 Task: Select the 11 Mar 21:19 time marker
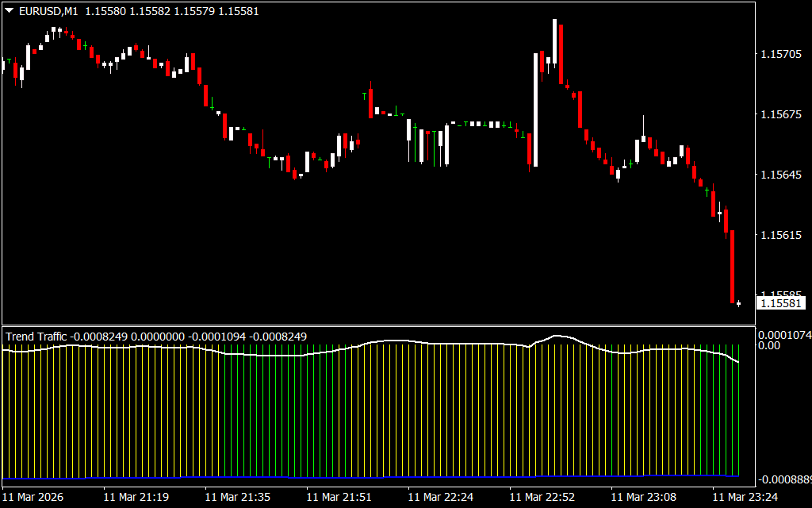tap(136, 497)
